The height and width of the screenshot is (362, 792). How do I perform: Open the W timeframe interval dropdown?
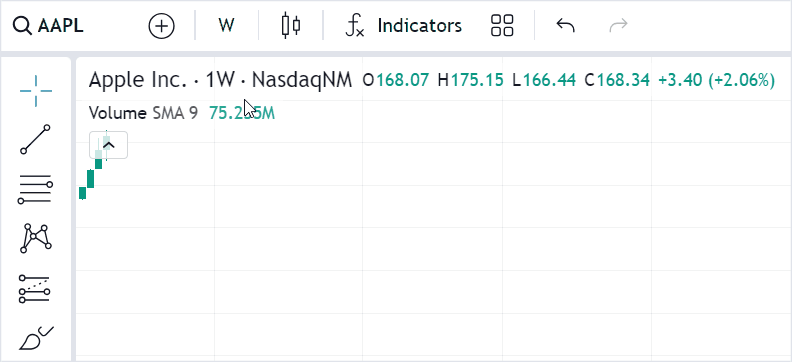pos(226,25)
